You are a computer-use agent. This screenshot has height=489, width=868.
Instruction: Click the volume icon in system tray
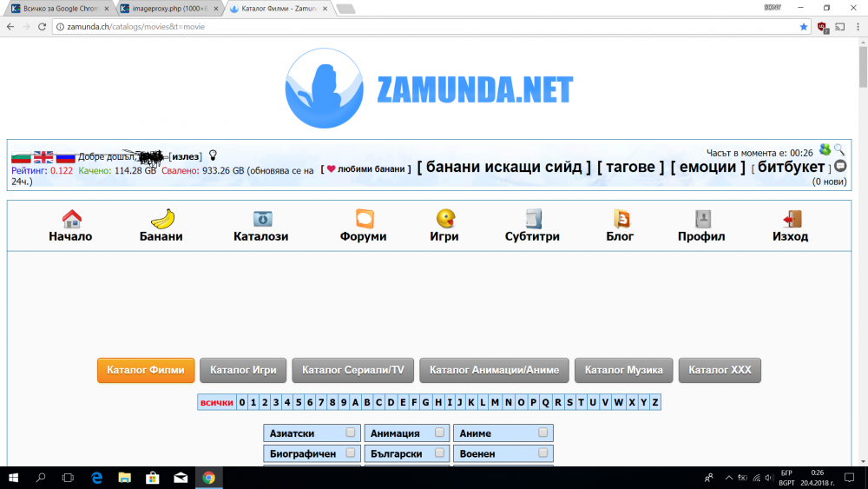click(x=769, y=478)
